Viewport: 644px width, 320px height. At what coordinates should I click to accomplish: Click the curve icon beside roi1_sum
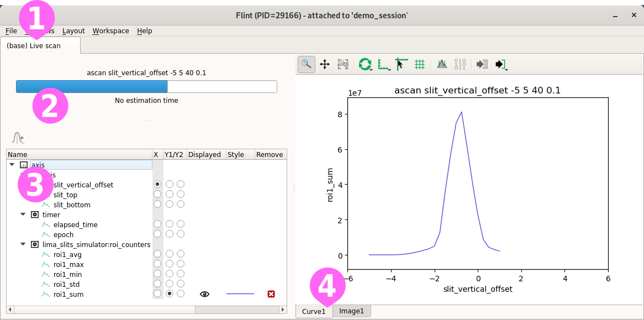click(x=46, y=294)
